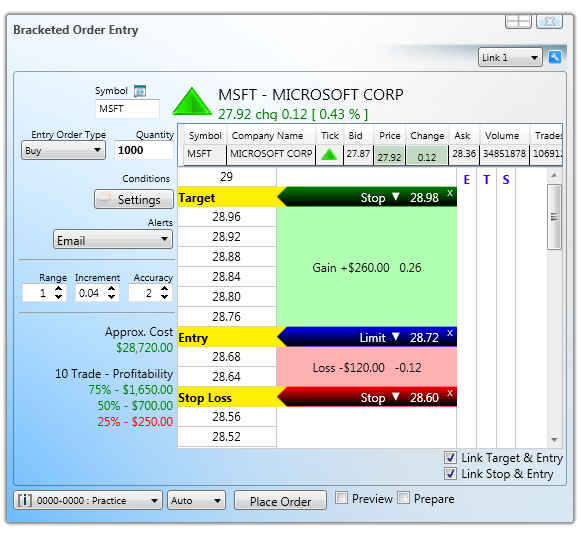
Task: Click the green Gain +$260.00 area
Action: tap(366, 267)
